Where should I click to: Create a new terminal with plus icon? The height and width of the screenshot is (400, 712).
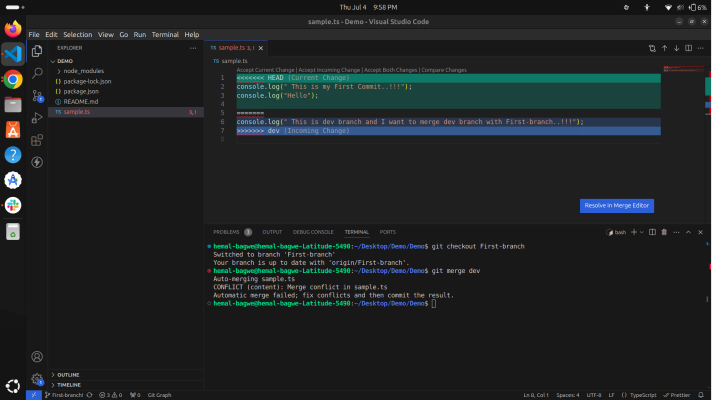[634, 232]
